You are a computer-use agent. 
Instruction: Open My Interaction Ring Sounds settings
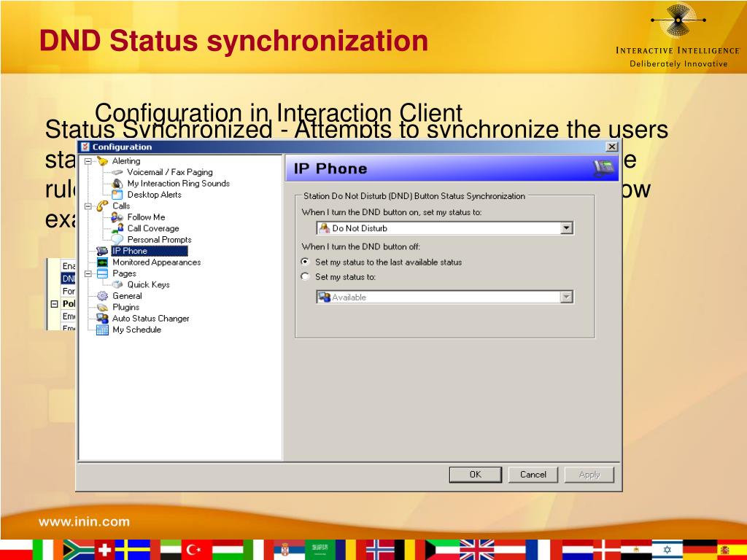pos(179,183)
